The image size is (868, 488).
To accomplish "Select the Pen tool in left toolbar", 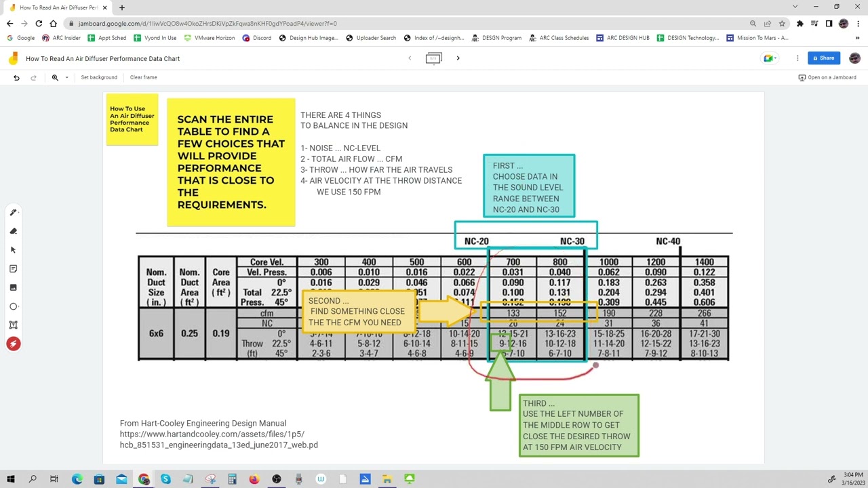I will 13,212.
